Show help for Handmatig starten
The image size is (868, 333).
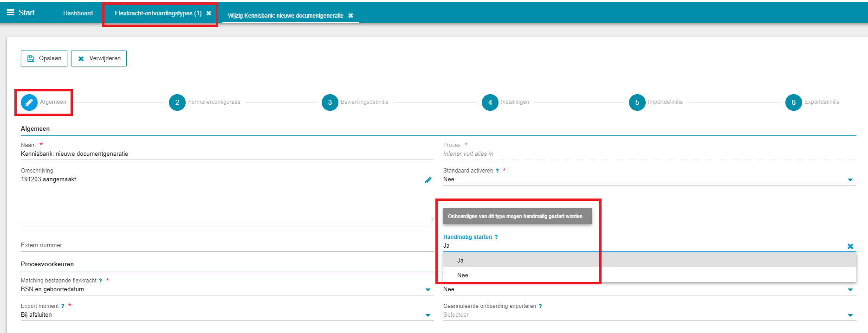pos(496,237)
